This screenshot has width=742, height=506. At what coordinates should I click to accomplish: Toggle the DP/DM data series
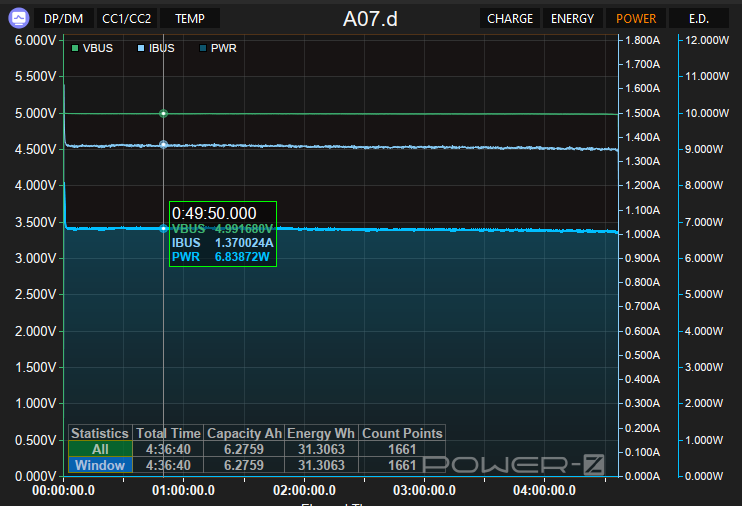[65, 18]
